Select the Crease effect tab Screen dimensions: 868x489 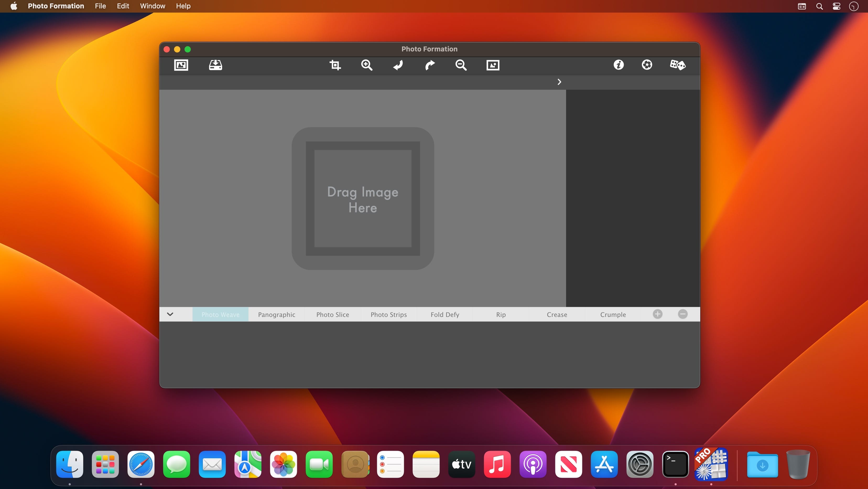click(x=557, y=314)
